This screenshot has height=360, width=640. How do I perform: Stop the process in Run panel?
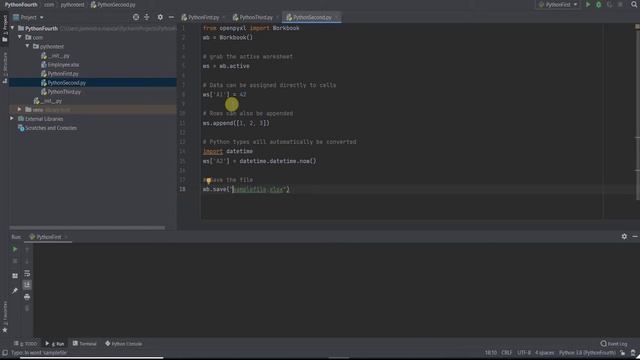point(15,261)
